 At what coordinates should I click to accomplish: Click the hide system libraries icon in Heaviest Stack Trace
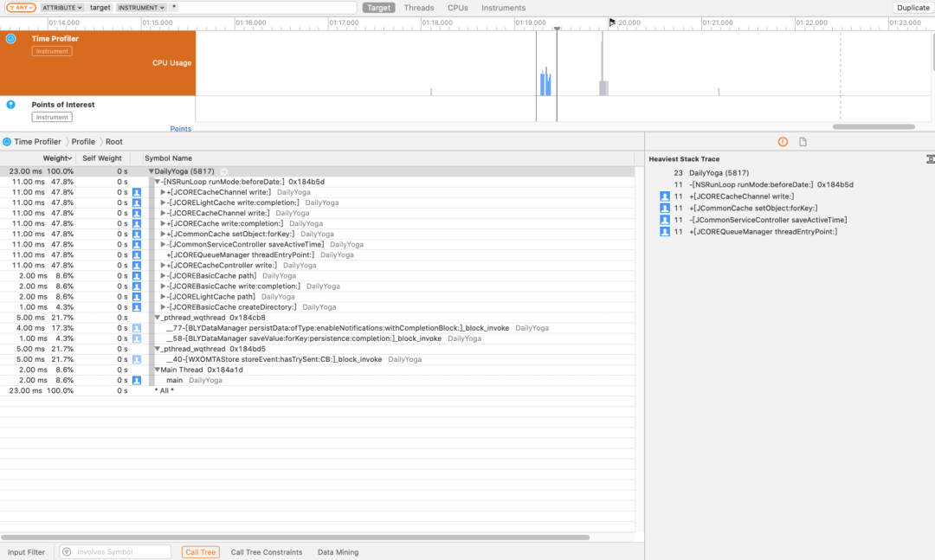tap(930, 159)
